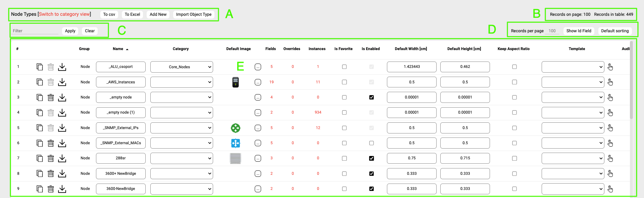Delete the 3600+ NewBridge node type
This screenshot has width=644, height=198.
tap(51, 173)
